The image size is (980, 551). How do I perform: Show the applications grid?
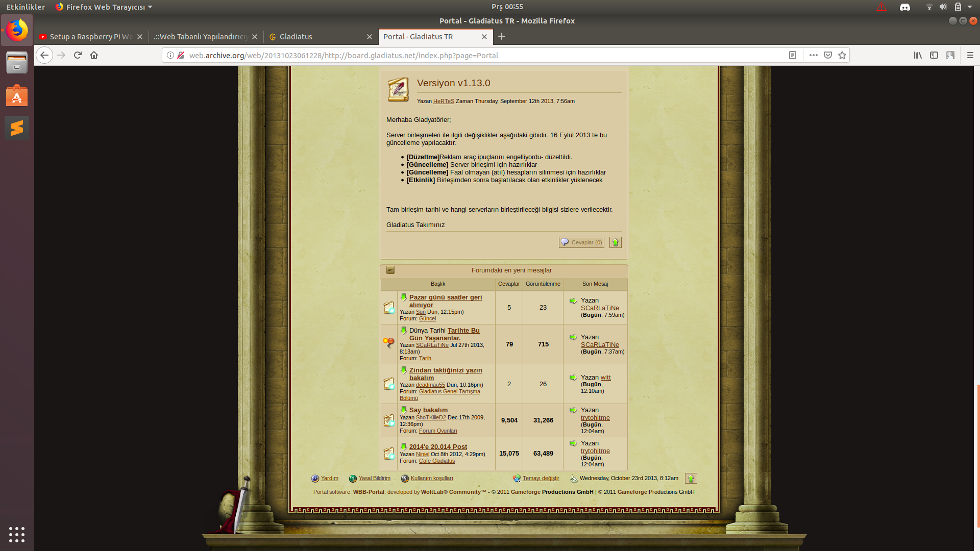[x=17, y=534]
